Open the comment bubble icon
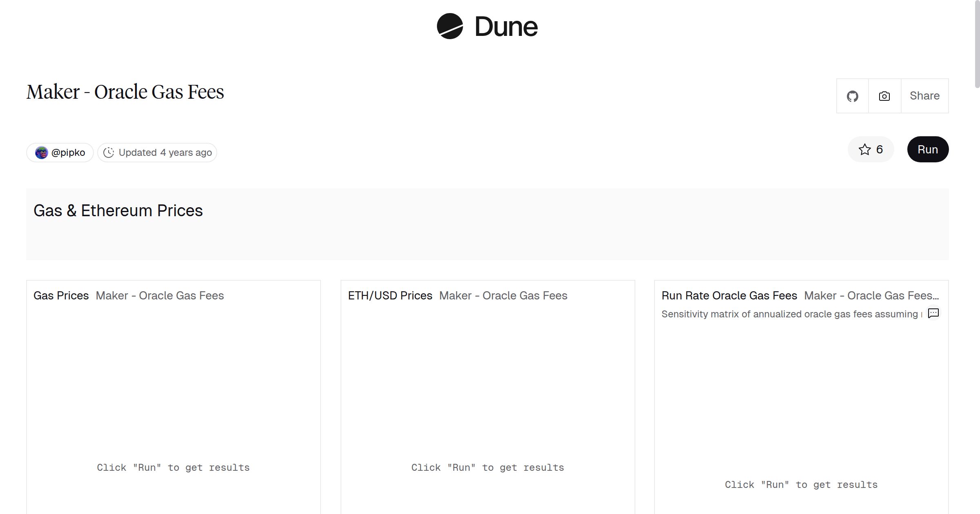Viewport: 980px width, 514px height. [x=933, y=313]
